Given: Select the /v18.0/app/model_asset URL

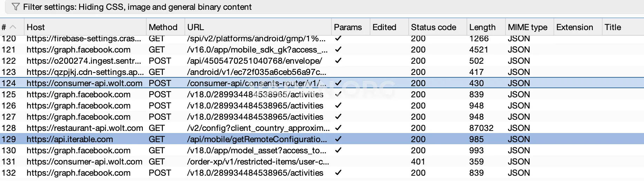Looking at the screenshot, I should (257, 150).
